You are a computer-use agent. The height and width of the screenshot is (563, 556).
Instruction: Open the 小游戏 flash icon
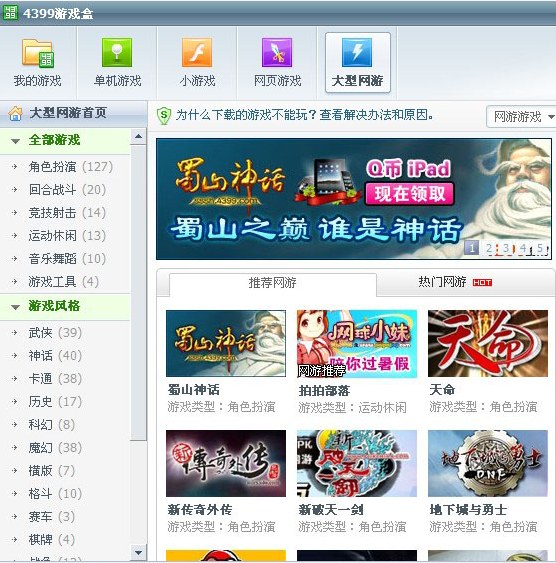(x=197, y=53)
